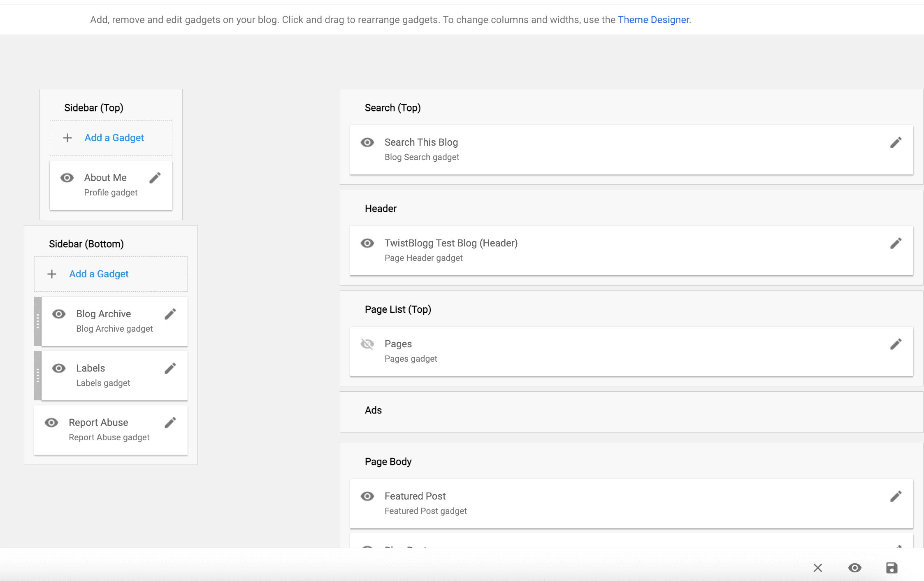Click the Labels gadget drag handle
Image resolution: width=924 pixels, height=581 pixels.
coord(37,375)
